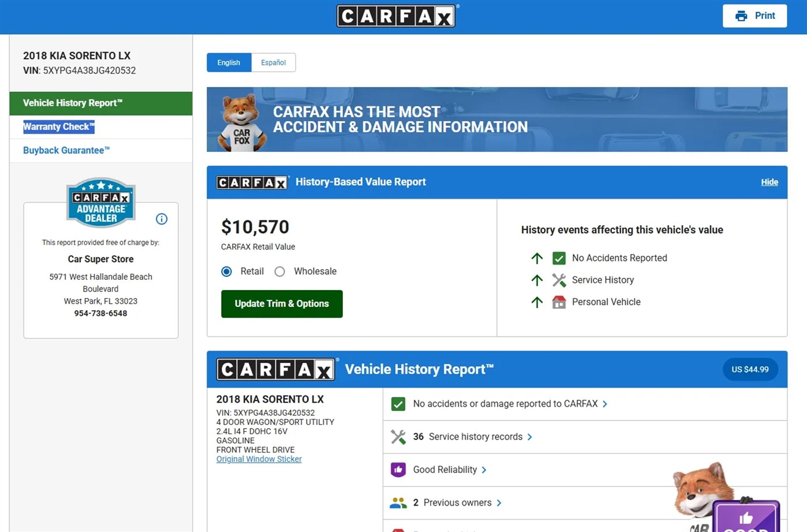The height and width of the screenshot is (532, 807).
Task: Click the people icon beside Previous owners
Action: tap(398, 502)
